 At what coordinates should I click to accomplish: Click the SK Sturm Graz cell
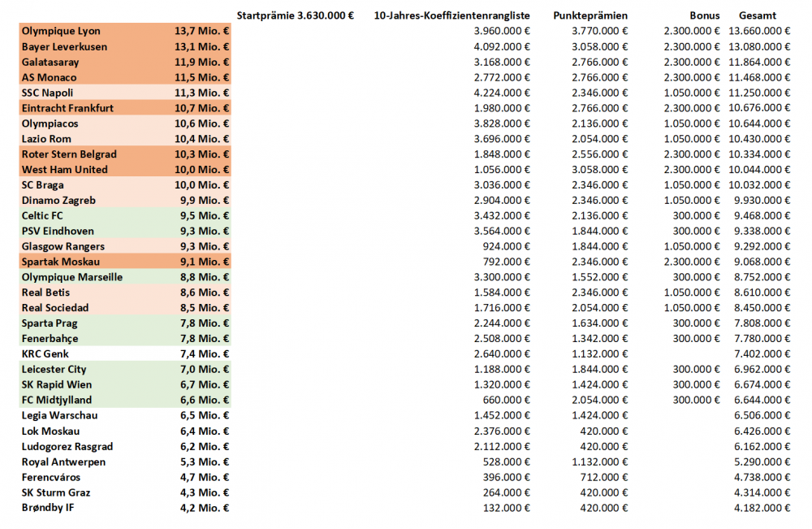[x=56, y=492]
